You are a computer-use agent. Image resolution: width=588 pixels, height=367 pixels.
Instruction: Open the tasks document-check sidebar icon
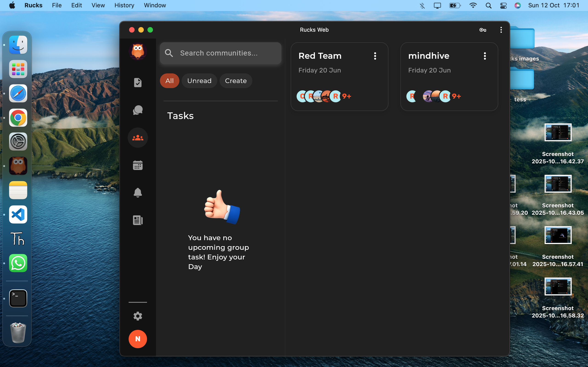pos(138,83)
